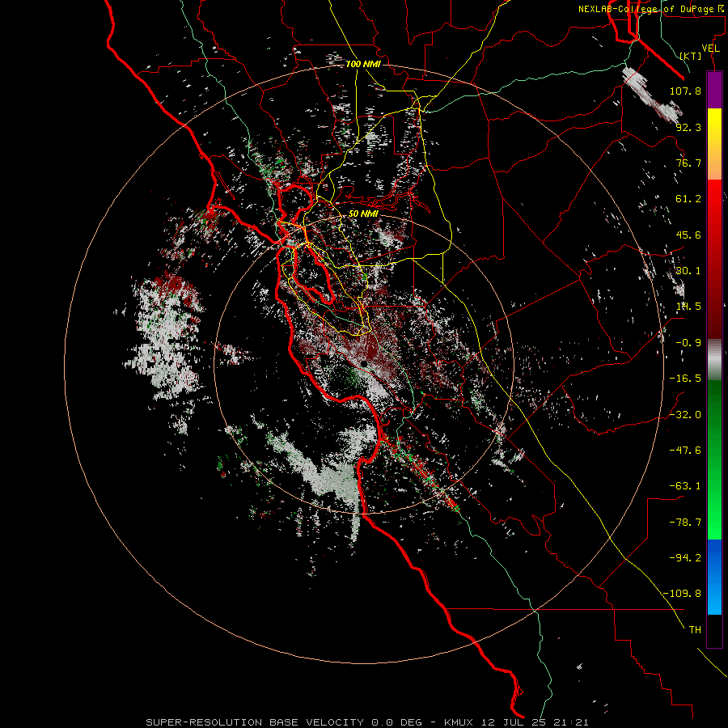The image size is (728, 728).
Task: Click the TH legend label
Action: tap(695, 630)
